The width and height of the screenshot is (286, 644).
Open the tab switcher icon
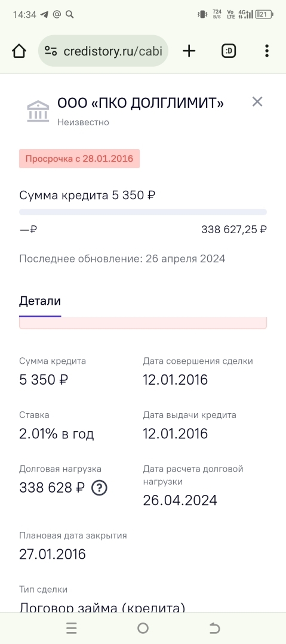(x=229, y=51)
